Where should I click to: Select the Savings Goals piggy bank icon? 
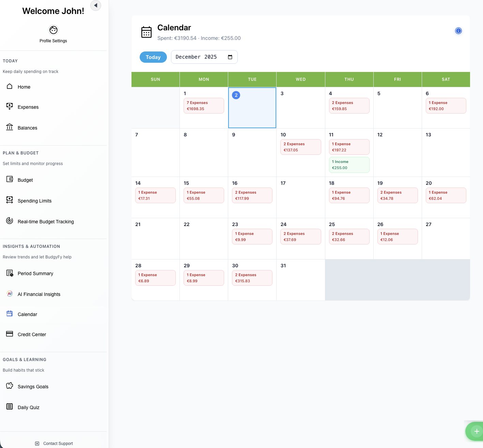click(9, 386)
